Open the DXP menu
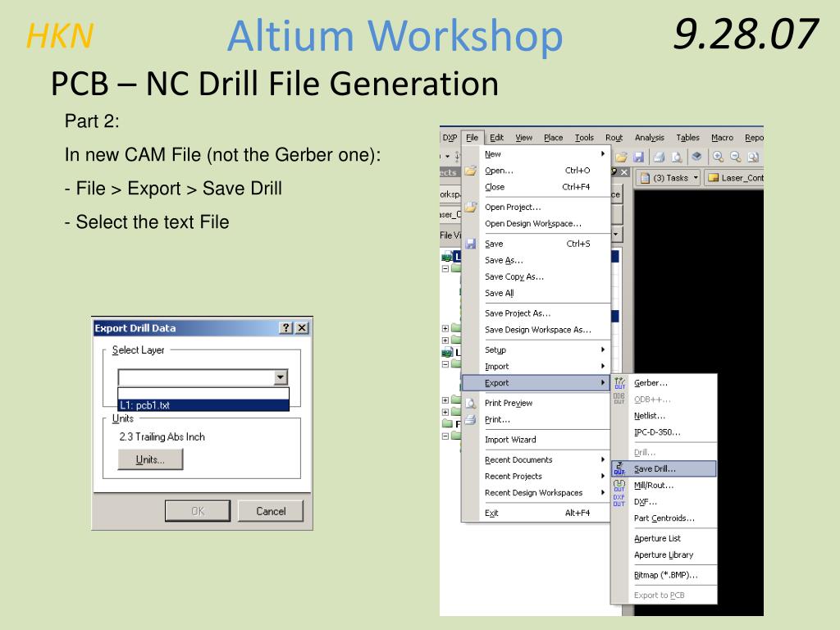The image size is (840, 630). click(450, 138)
